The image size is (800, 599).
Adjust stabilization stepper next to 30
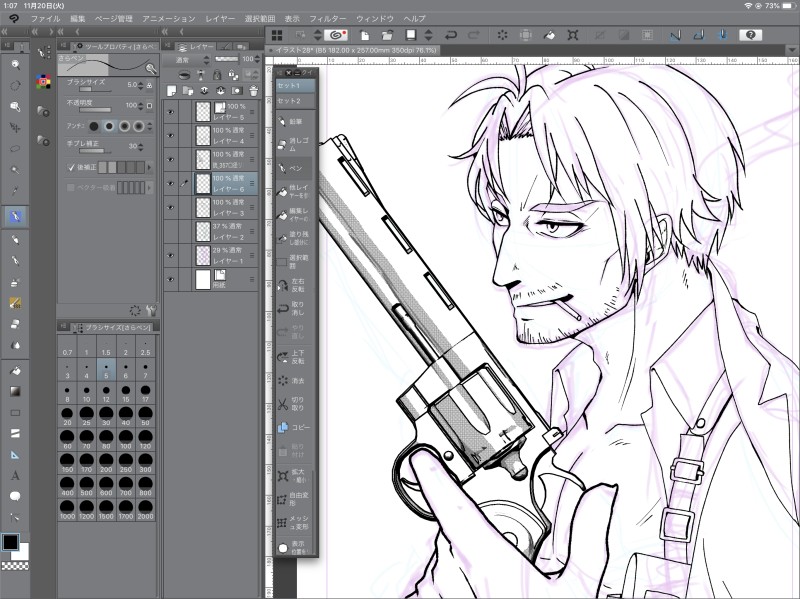(x=141, y=146)
